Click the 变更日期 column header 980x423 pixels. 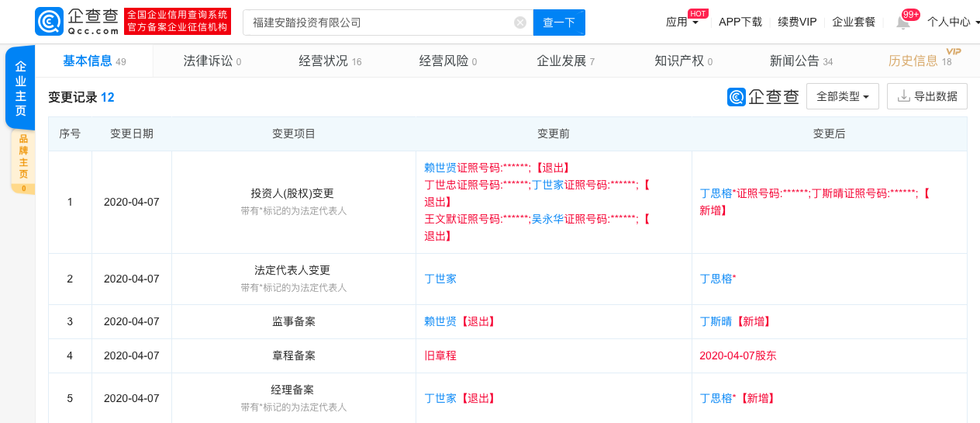point(132,133)
